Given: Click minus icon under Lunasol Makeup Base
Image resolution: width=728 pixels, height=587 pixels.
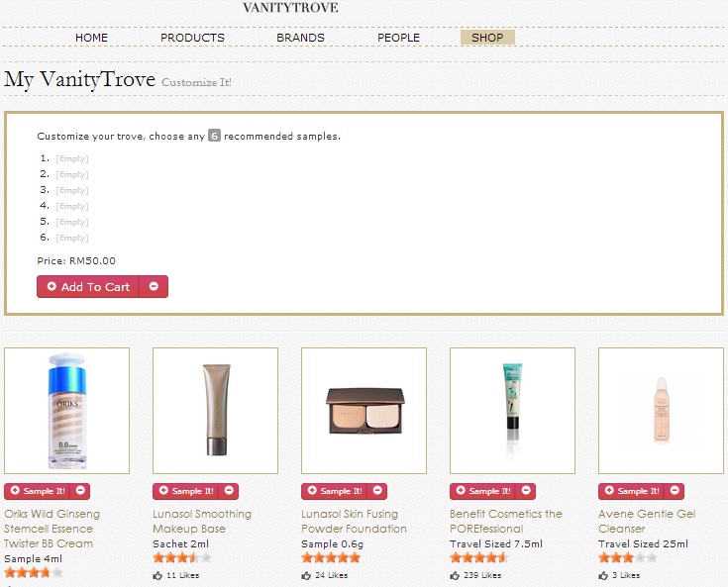Looking at the screenshot, I should click(x=230, y=491).
